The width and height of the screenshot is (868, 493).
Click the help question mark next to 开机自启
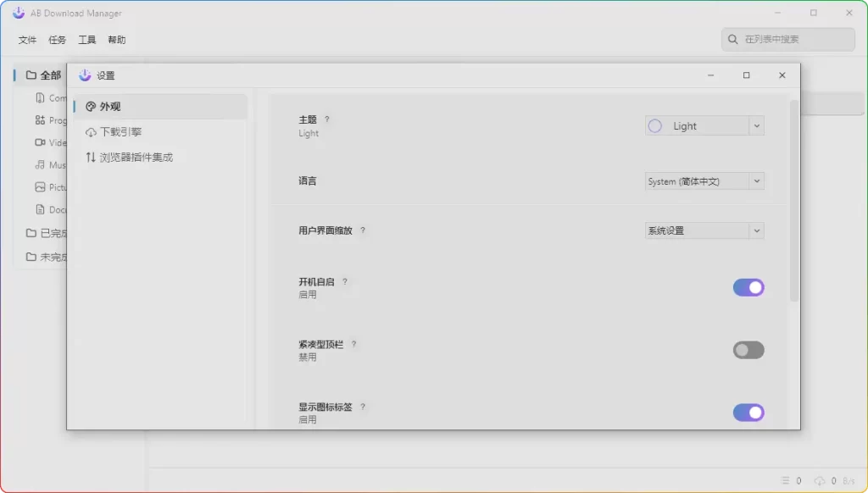coord(345,281)
